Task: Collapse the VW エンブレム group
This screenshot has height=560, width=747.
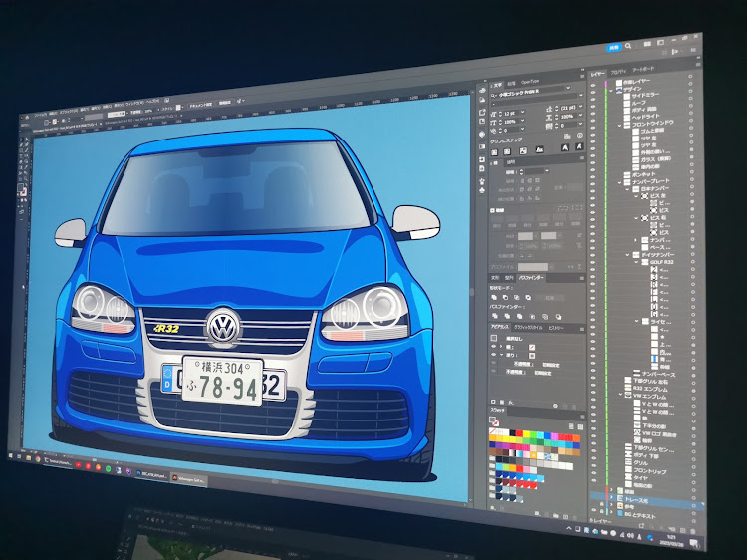Action: pyautogui.click(x=620, y=396)
